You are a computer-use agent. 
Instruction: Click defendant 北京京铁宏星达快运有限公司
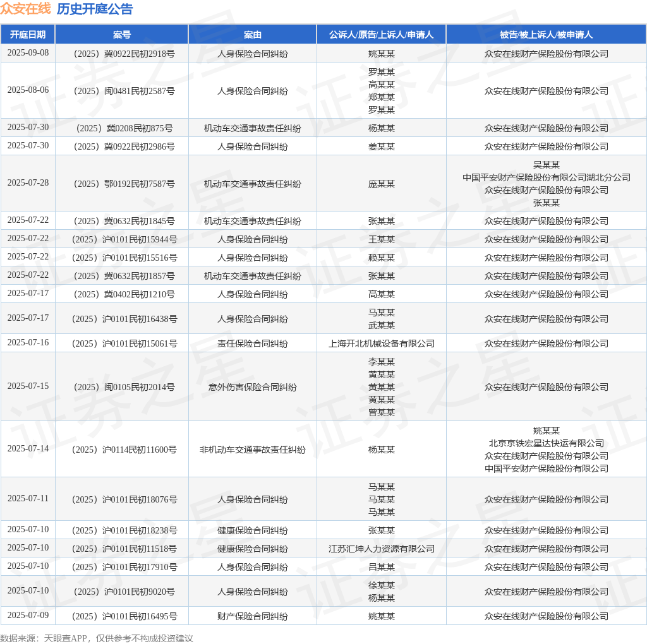click(547, 443)
